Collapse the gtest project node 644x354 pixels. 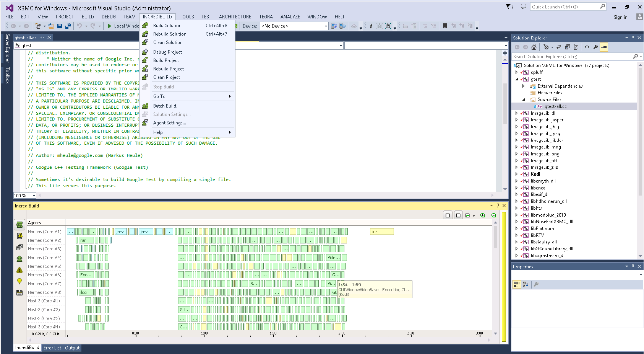tap(517, 79)
